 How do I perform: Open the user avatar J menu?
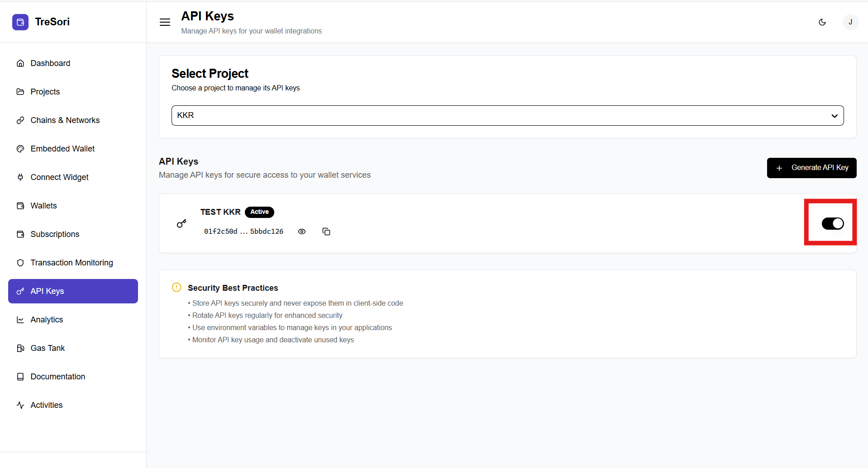click(850, 22)
